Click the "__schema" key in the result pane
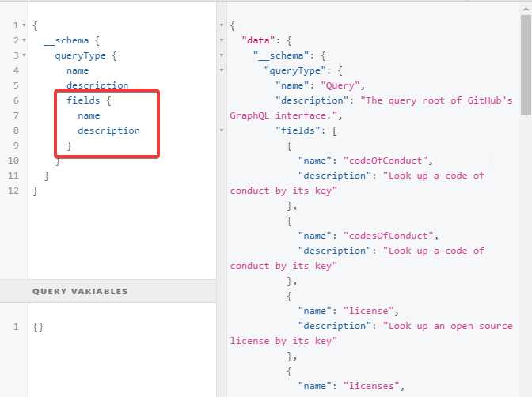The height and width of the screenshot is (397, 532). pos(281,55)
